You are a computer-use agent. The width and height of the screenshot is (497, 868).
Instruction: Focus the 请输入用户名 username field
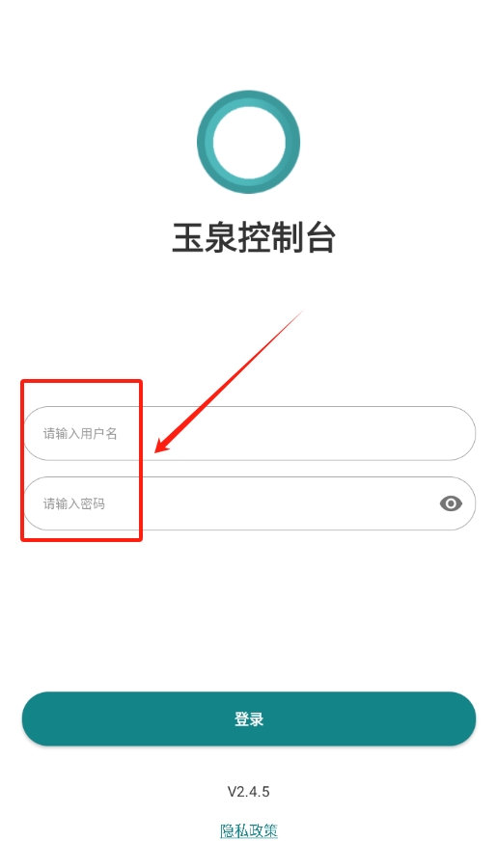pyautogui.click(x=249, y=433)
